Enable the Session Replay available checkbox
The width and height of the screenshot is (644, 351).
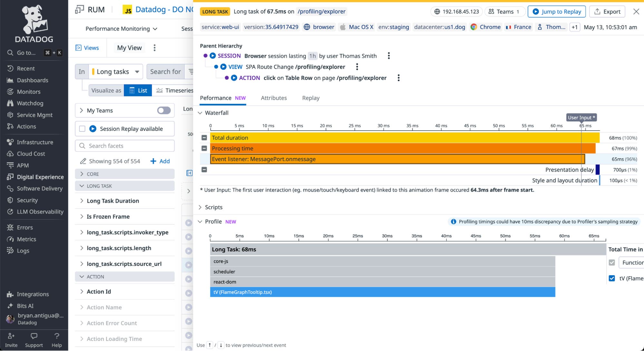tap(82, 129)
